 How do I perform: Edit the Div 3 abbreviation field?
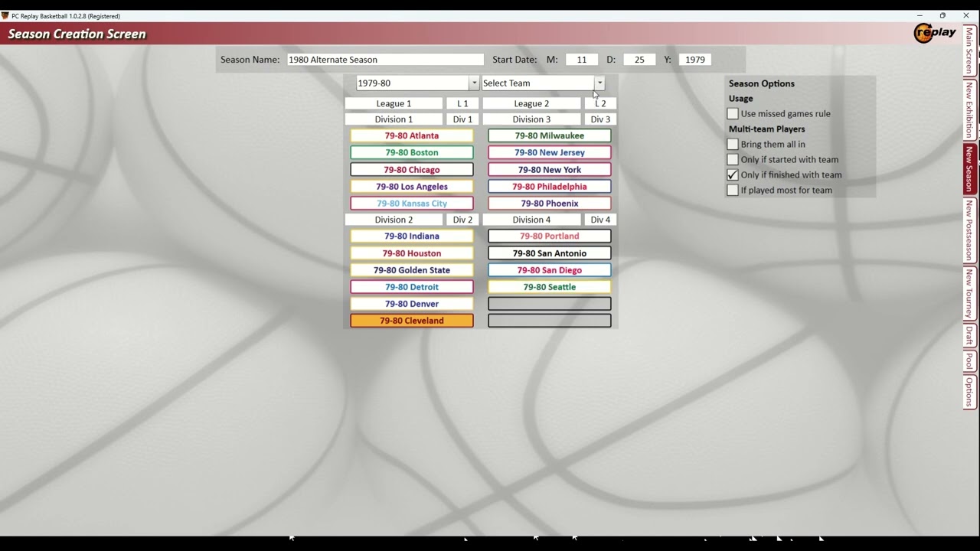coord(600,119)
